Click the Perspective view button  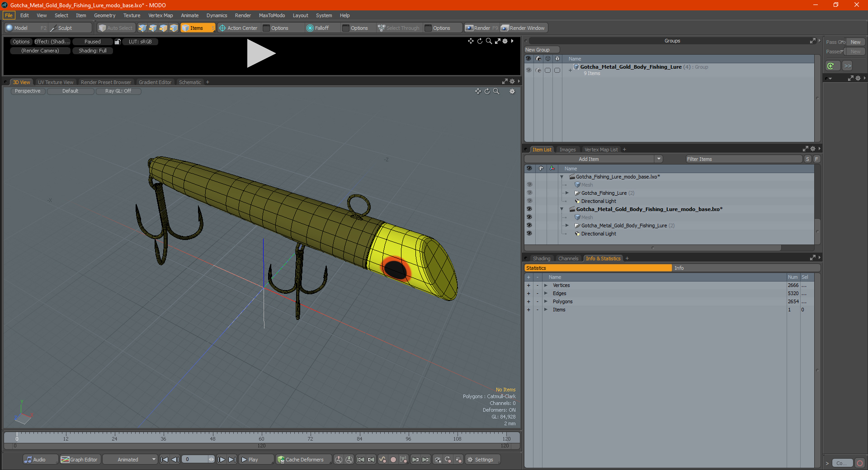point(28,91)
